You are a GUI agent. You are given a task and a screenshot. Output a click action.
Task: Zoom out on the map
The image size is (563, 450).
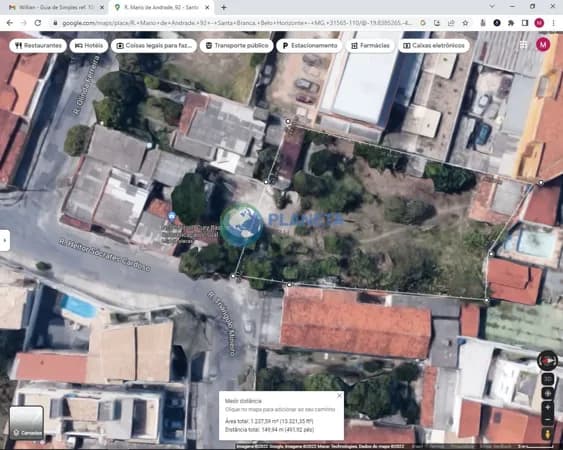[x=548, y=420]
